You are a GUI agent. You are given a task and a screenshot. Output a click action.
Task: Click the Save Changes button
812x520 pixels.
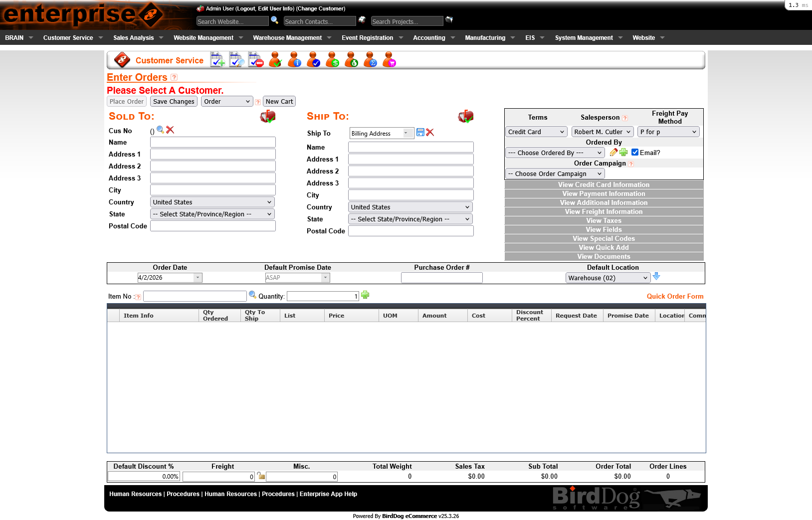pos(174,101)
